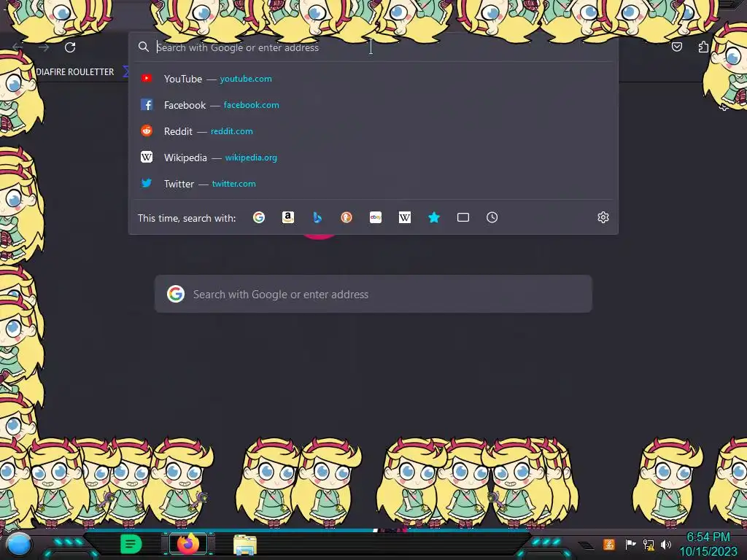
Task: Open network status tray icon
Action: click(649, 544)
